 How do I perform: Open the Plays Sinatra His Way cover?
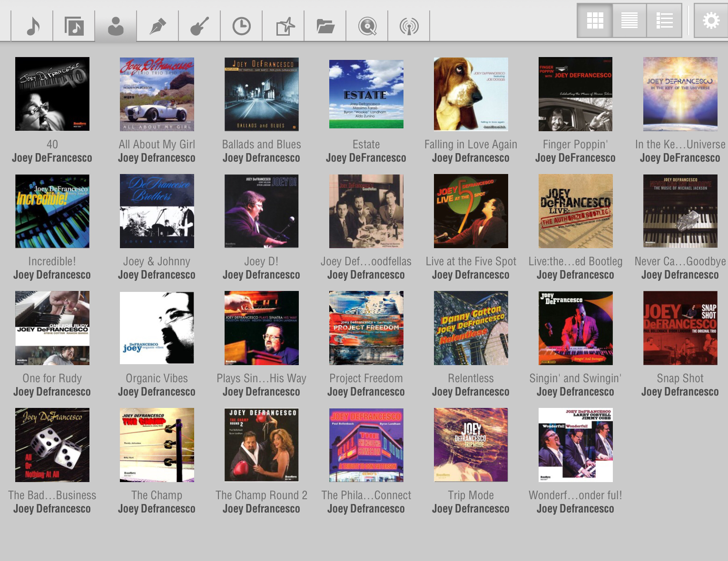click(x=262, y=328)
